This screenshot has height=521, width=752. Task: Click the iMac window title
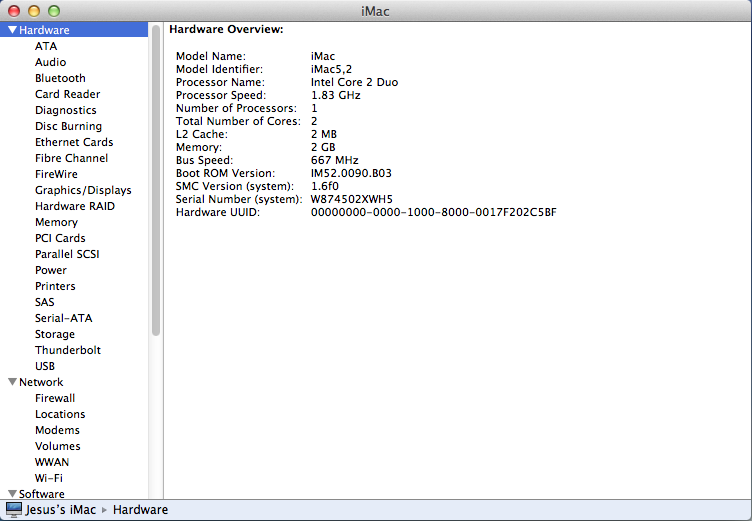click(x=375, y=11)
